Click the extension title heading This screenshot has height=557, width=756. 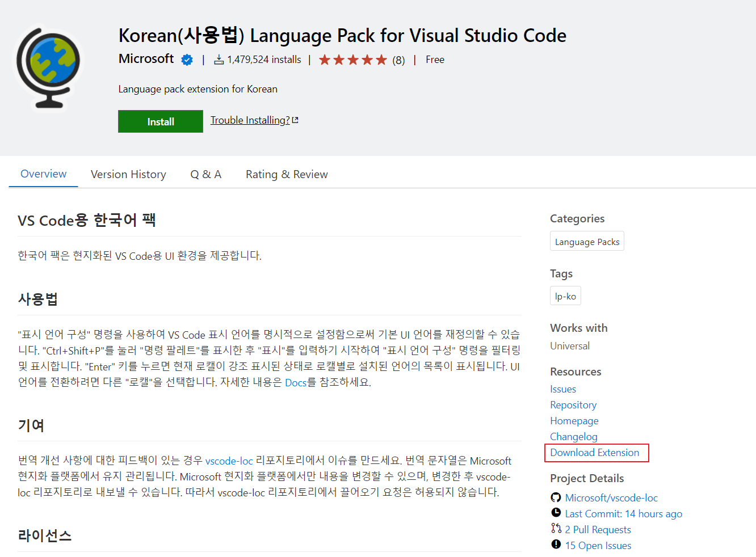coord(342,35)
